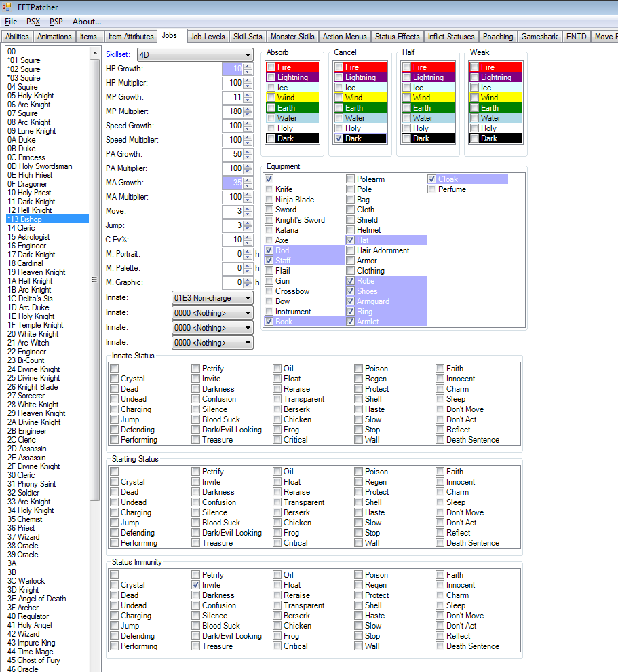Screen dimensions: 618x672
Task: Open the Poaching tab
Action: pos(498,37)
